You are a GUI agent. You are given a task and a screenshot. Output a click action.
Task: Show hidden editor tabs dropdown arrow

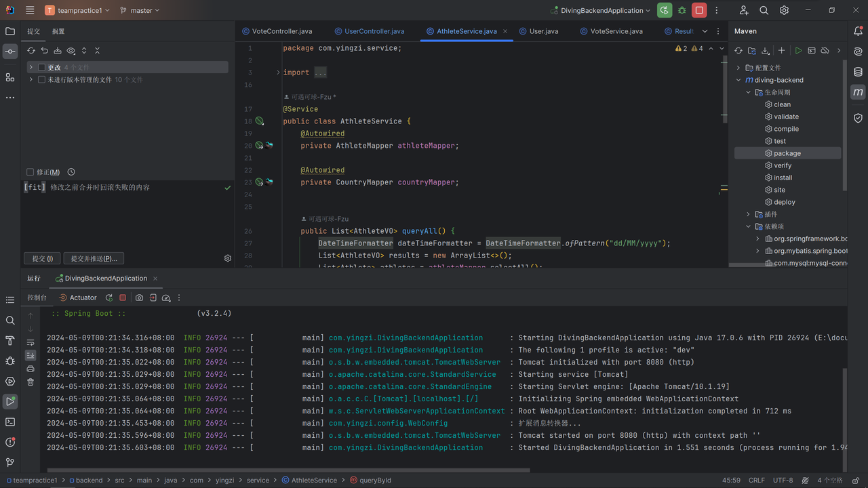click(705, 31)
